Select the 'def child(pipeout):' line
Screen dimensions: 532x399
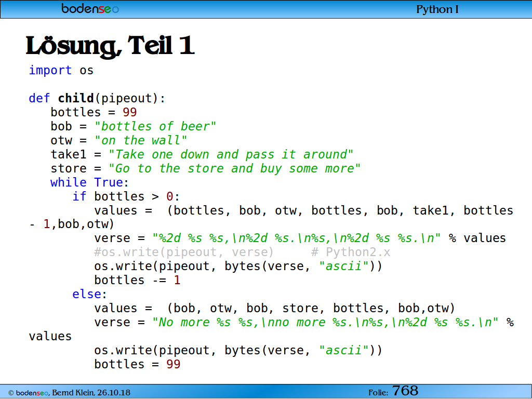[x=97, y=98]
